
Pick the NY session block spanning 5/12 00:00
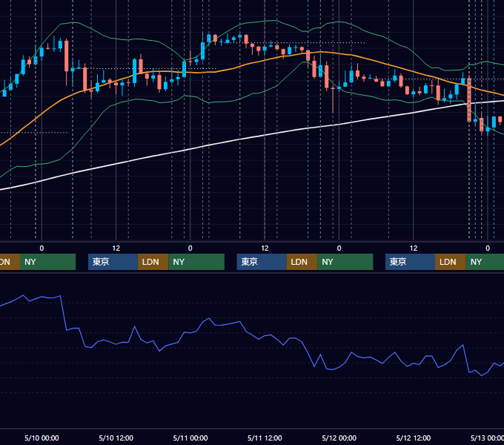(x=345, y=262)
